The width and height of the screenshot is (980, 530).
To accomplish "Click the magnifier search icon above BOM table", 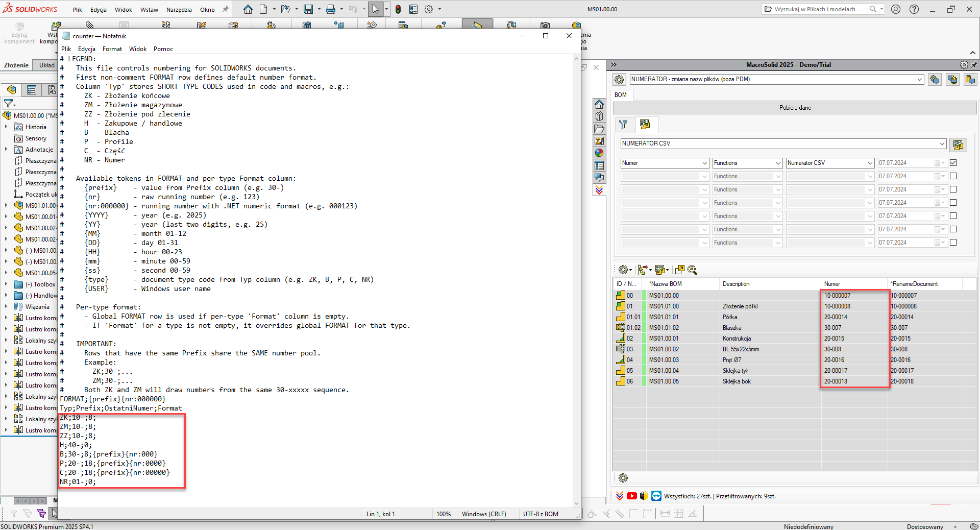I will click(x=692, y=270).
